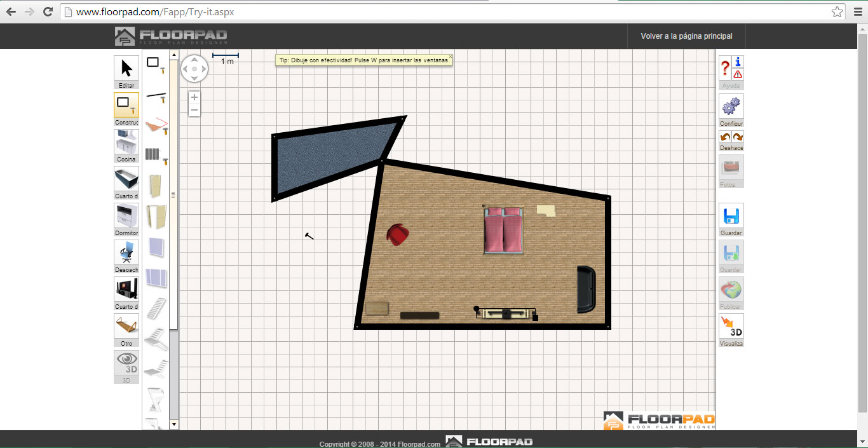This screenshot has height=448, width=868.
Task: Bookmark the page with star icon
Action: (x=837, y=12)
